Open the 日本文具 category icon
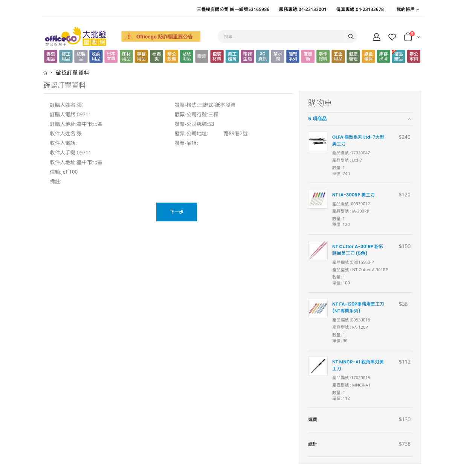The height and width of the screenshot is (476, 449). pos(111,56)
